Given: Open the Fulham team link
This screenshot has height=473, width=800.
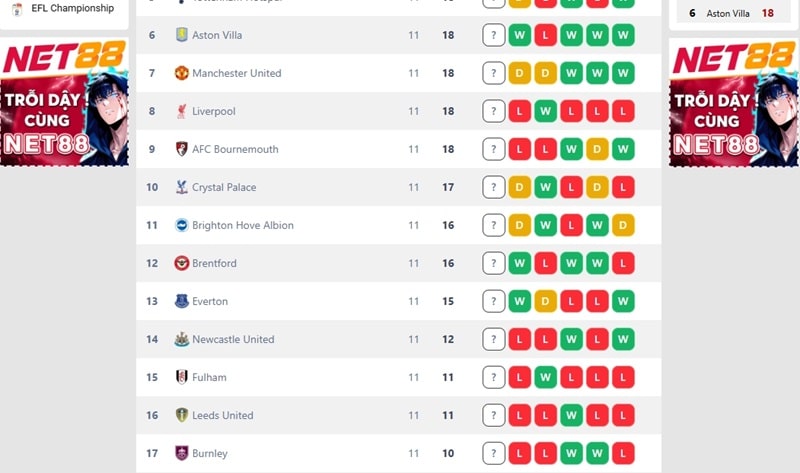Looking at the screenshot, I should 209,377.
